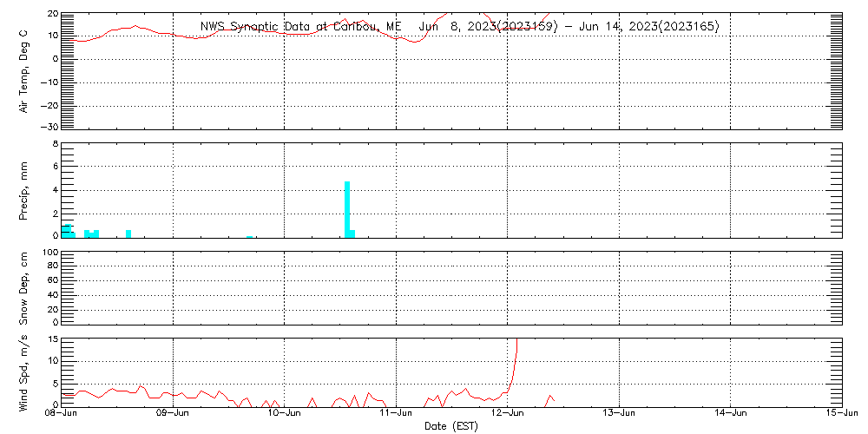Click the "Date (EST)" x-axis label
Viewport: 868px width, 434px height.
(x=451, y=426)
